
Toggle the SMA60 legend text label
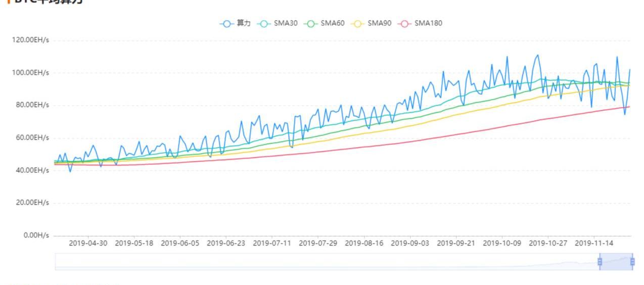[x=333, y=23]
